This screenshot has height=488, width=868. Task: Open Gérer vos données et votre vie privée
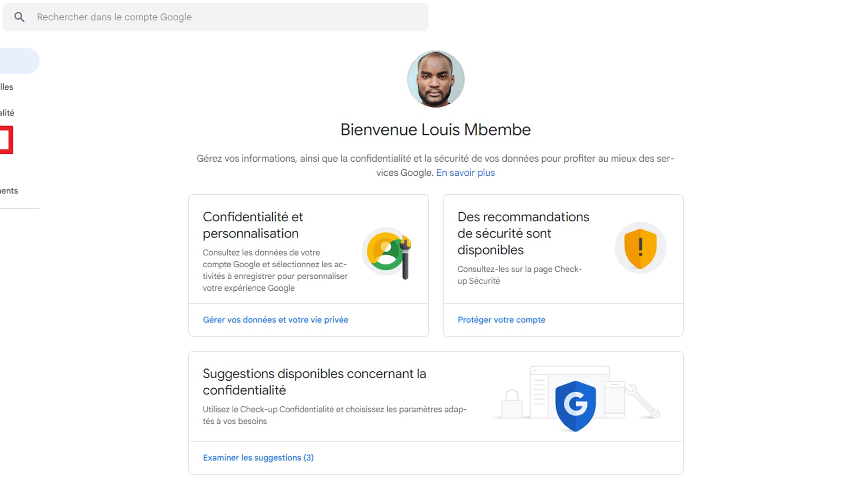pos(275,320)
